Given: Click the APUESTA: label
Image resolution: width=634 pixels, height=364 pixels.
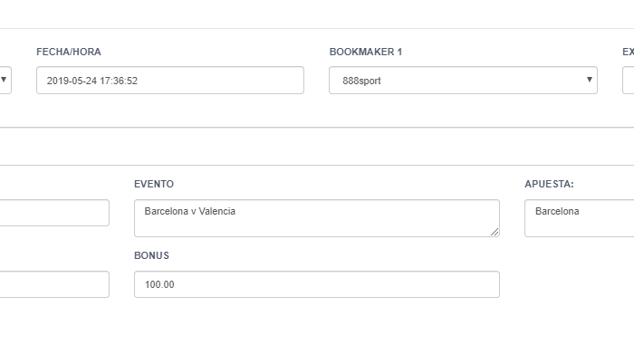Looking at the screenshot, I should pyautogui.click(x=549, y=184).
